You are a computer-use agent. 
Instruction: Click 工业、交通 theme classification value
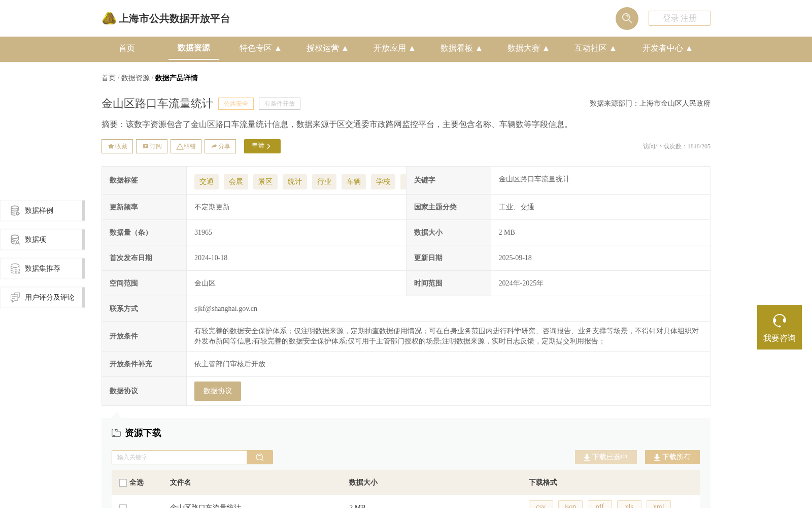coord(516,207)
